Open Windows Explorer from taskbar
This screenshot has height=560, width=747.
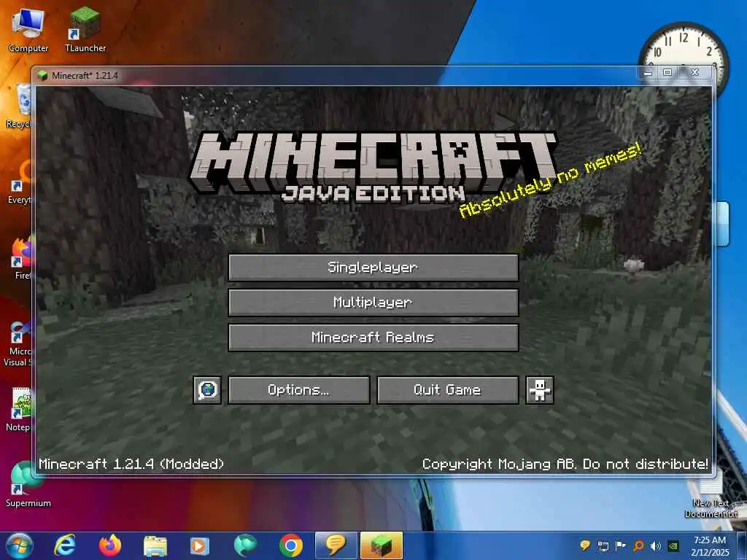(x=155, y=545)
